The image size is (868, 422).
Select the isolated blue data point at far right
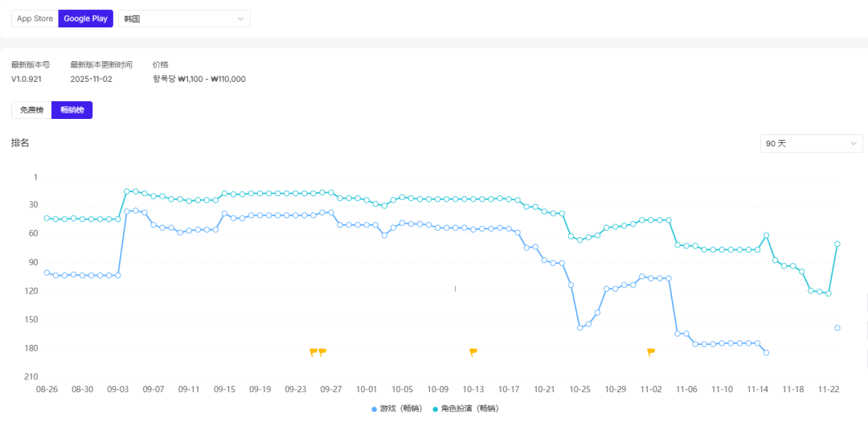pyautogui.click(x=837, y=328)
